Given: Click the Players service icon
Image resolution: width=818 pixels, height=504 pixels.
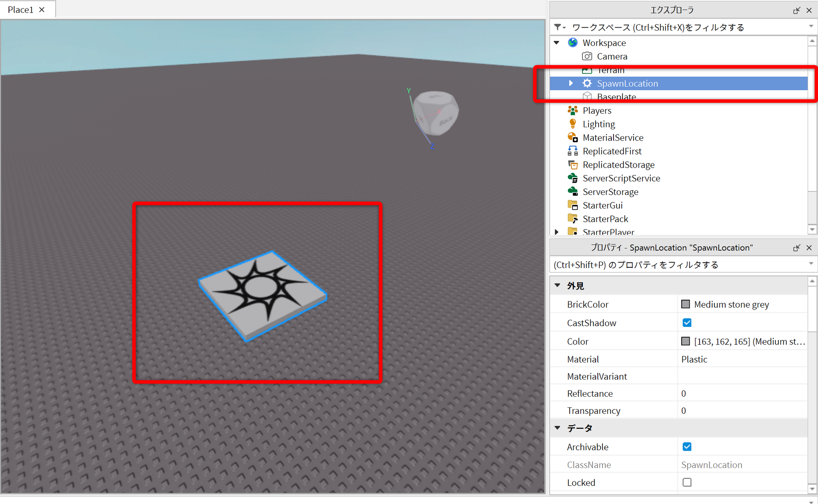Looking at the screenshot, I should (x=573, y=111).
